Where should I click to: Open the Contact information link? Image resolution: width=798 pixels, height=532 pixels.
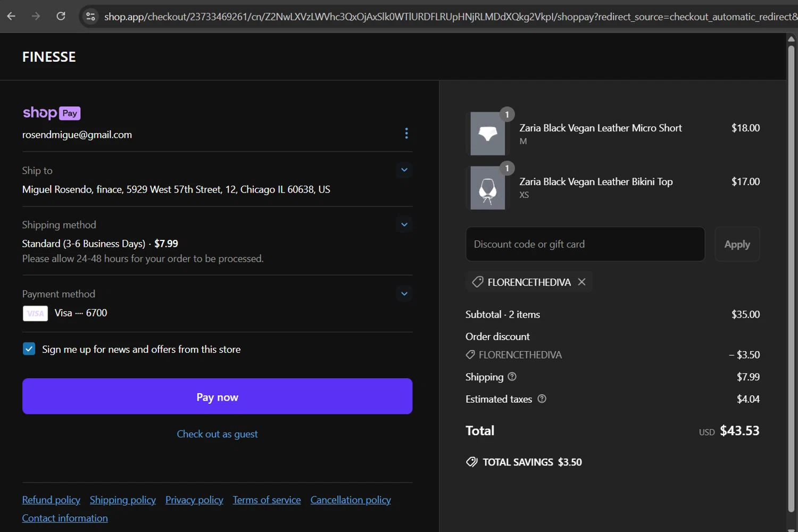65,518
